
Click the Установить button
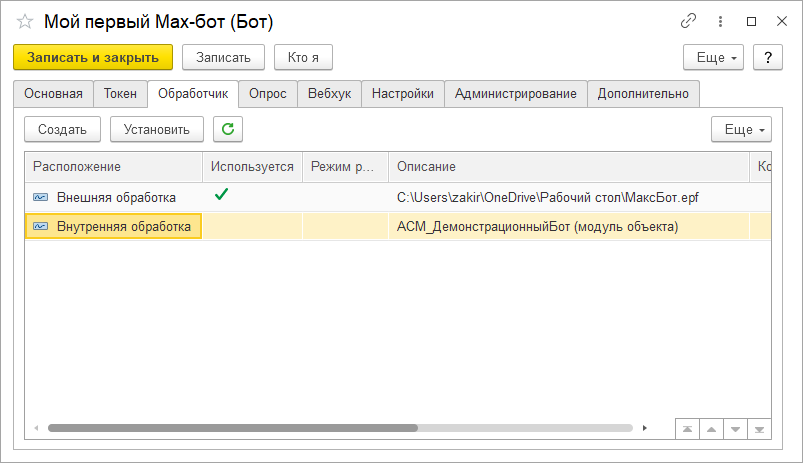[x=157, y=130]
